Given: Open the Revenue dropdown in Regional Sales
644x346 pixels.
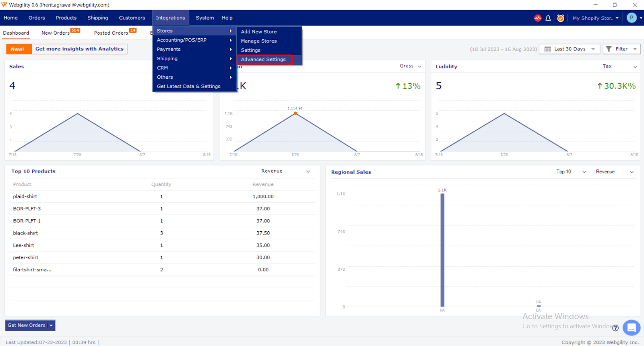Looking at the screenshot, I should 615,172.
